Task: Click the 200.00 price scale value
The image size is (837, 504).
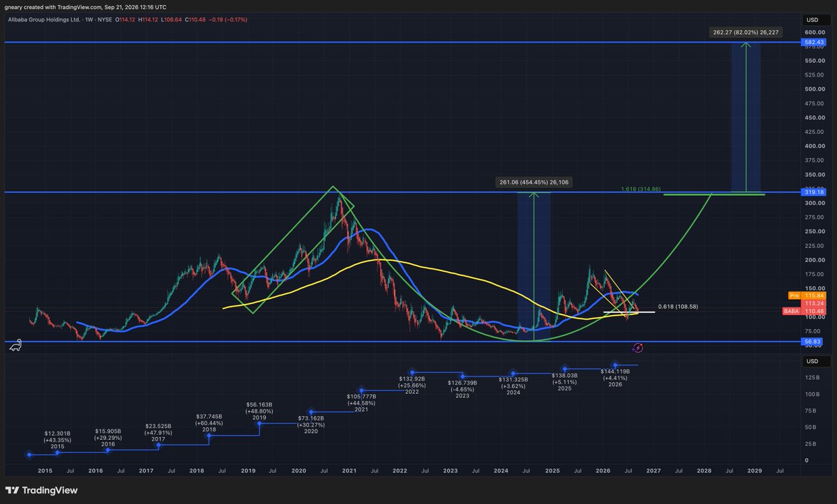Action: pyautogui.click(x=813, y=260)
